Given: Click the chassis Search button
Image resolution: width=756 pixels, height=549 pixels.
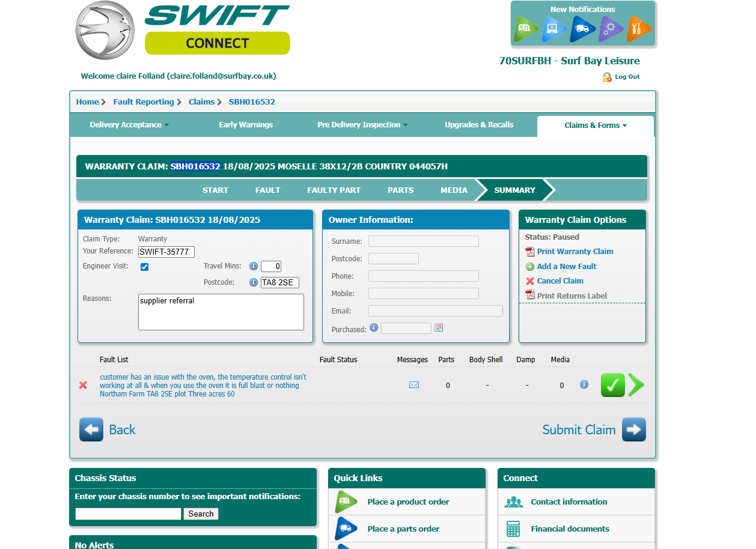Looking at the screenshot, I should tap(201, 514).
